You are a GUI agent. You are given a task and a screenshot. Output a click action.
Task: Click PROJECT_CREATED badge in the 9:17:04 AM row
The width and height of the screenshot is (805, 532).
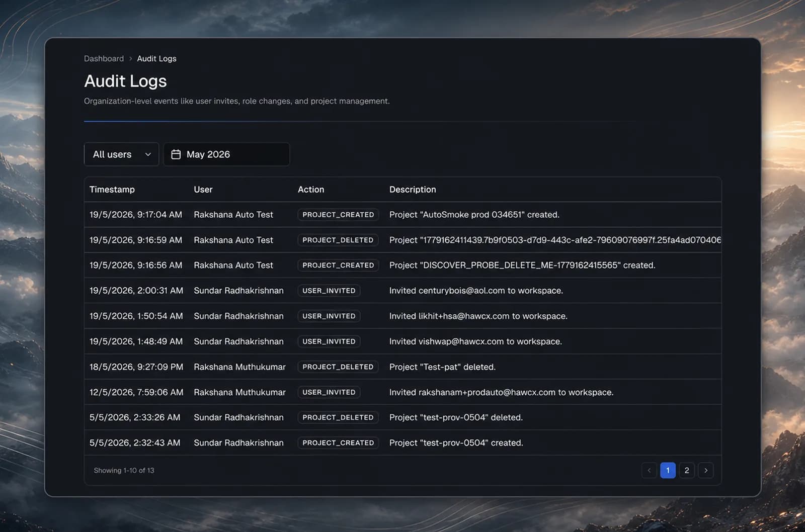[338, 215]
